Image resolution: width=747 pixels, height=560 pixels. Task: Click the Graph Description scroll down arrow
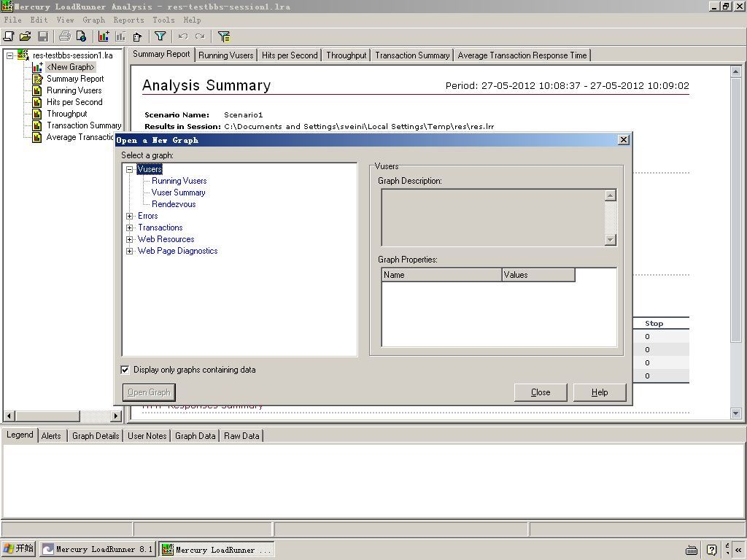[x=611, y=239]
